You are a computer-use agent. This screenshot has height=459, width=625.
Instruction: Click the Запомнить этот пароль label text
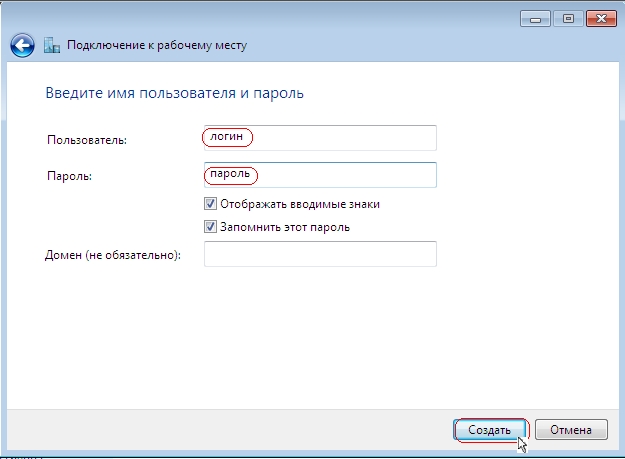285,227
